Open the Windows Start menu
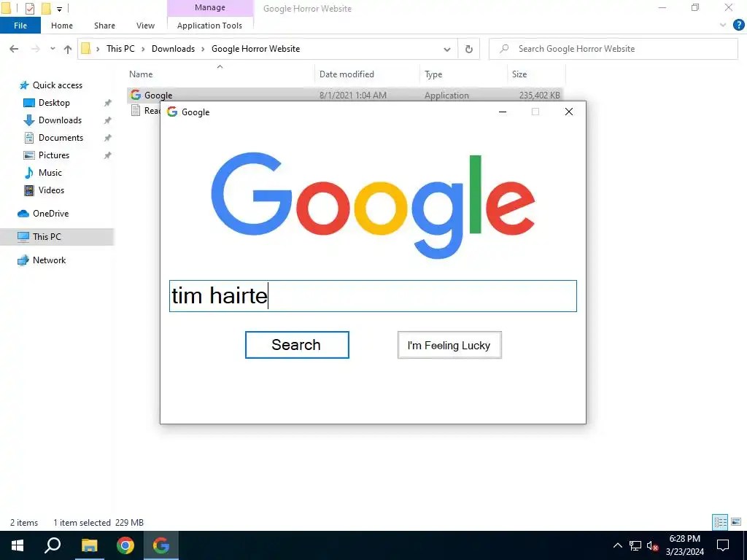The height and width of the screenshot is (560, 747). pos(18,545)
